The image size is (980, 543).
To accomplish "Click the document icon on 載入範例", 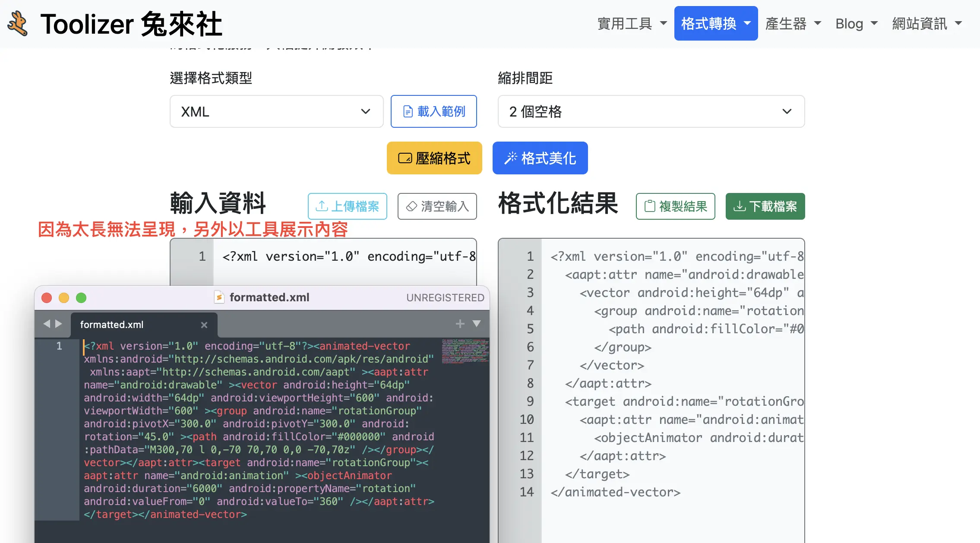I will coord(408,111).
